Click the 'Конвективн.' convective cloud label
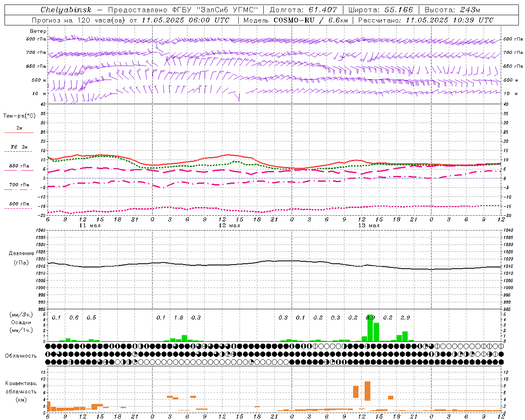525x420 pixels. point(21,383)
